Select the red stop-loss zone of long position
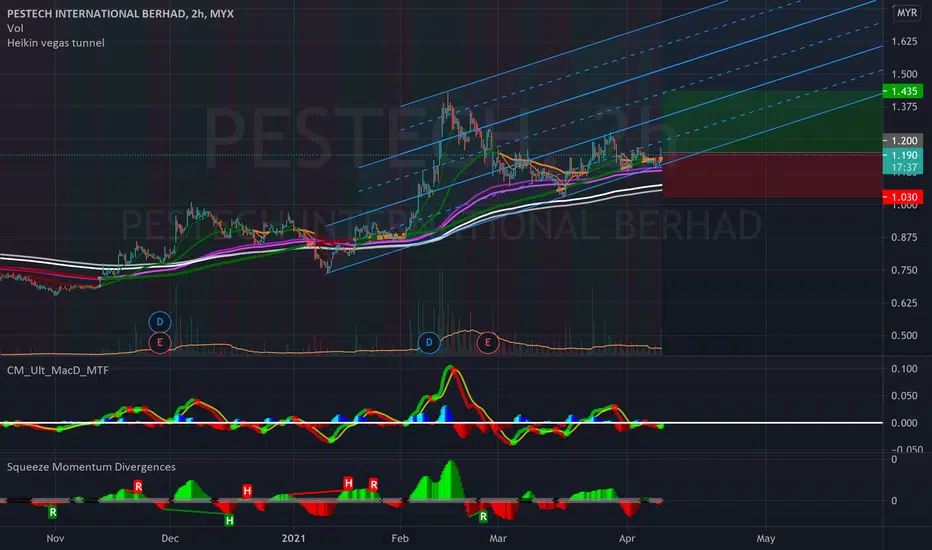This screenshot has height=550, width=932. click(x=772, y=175)
